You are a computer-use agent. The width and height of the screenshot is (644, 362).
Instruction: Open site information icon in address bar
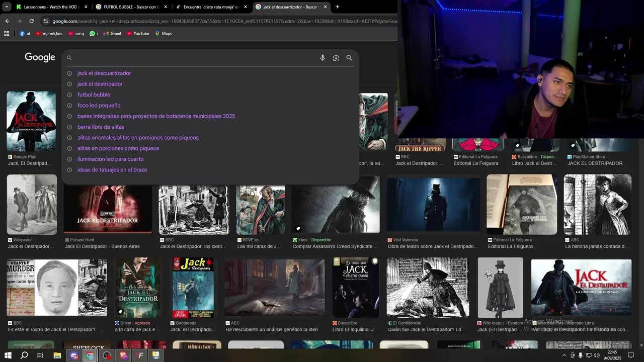(x=46, y=21)
